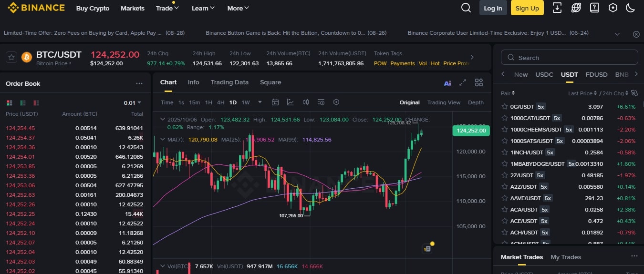The image size is (644, 274).
Task: Switch chart to Depth mode
Action: click(476, 102)
